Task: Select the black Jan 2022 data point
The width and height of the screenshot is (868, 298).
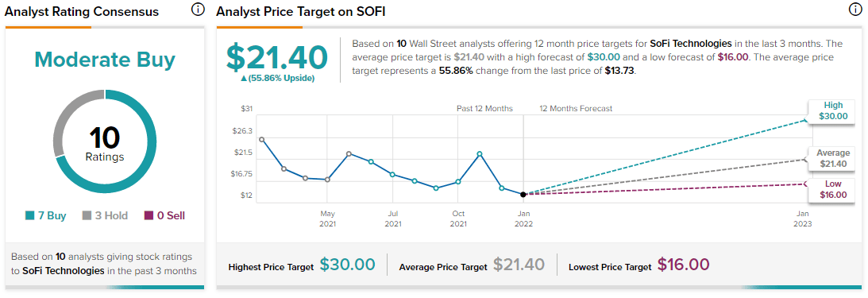Action: point(523,194)
